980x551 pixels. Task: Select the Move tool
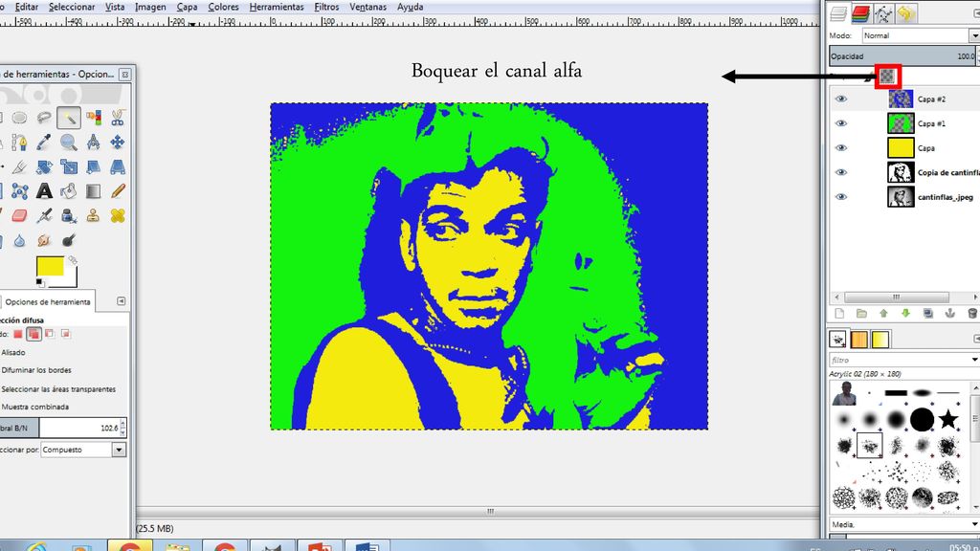tap(118, 143)
